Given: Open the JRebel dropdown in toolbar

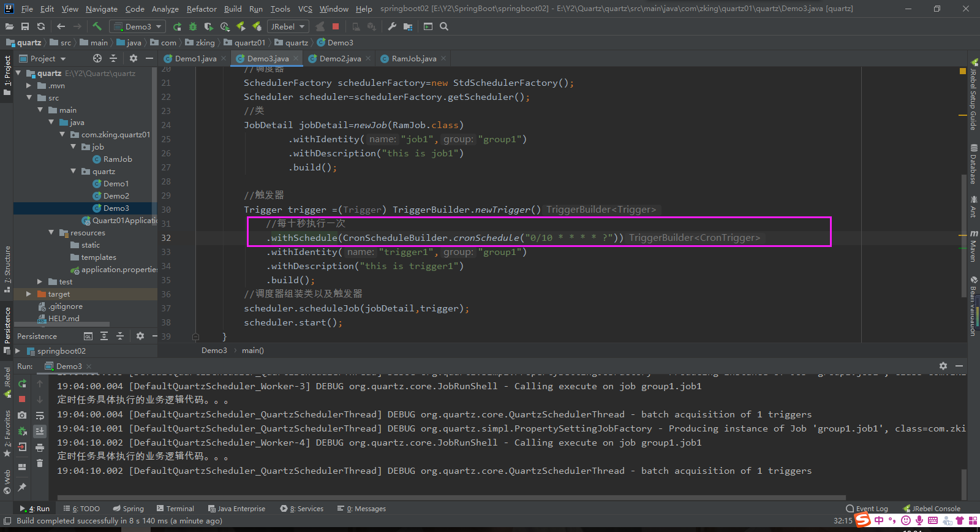Looking at the screenshot, I should coord(287,26).
